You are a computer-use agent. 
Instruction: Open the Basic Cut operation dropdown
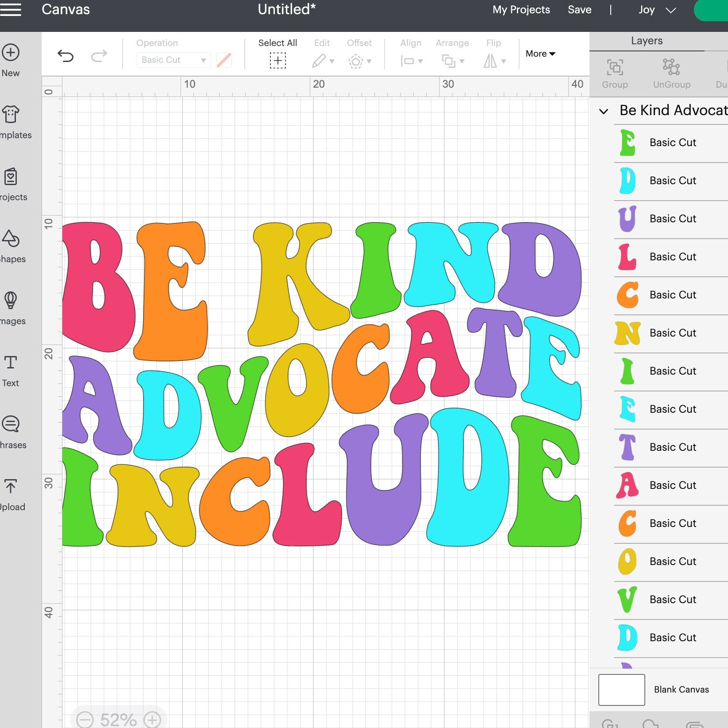(x=173, y=60)
